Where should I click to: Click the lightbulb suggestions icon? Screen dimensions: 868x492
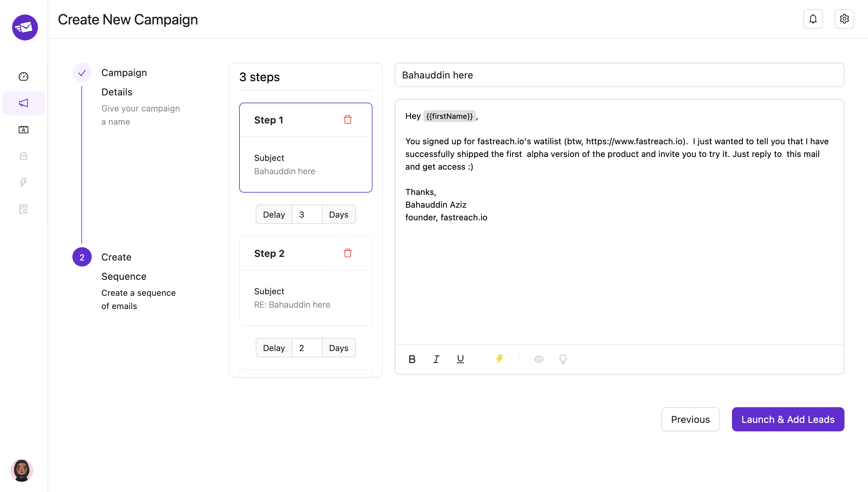(x=563, y=359)
